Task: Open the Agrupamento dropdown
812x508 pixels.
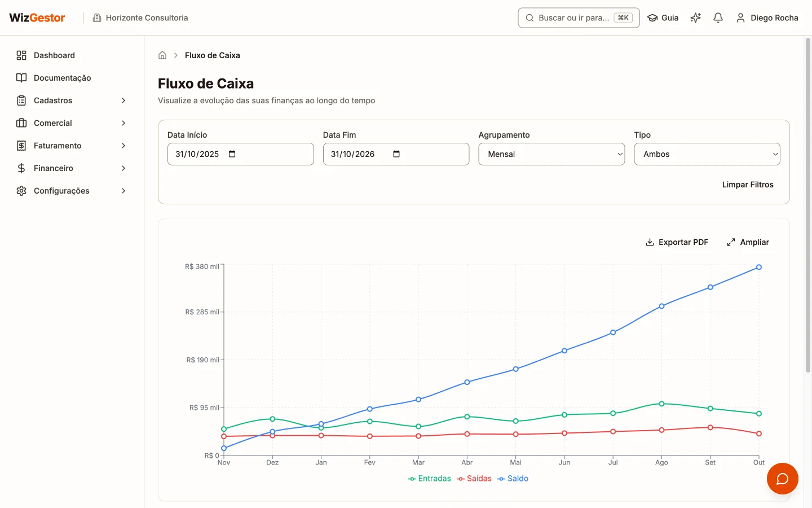Action: coord(551,154)
